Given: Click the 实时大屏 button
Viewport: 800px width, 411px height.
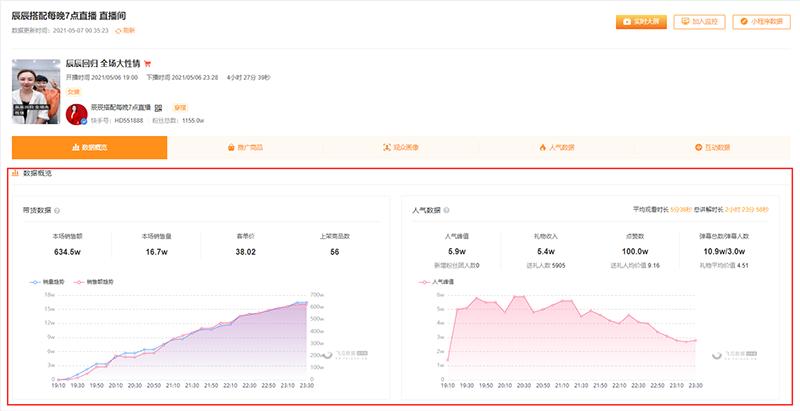Looking at the screenshot, I should [x=641, y=21].
